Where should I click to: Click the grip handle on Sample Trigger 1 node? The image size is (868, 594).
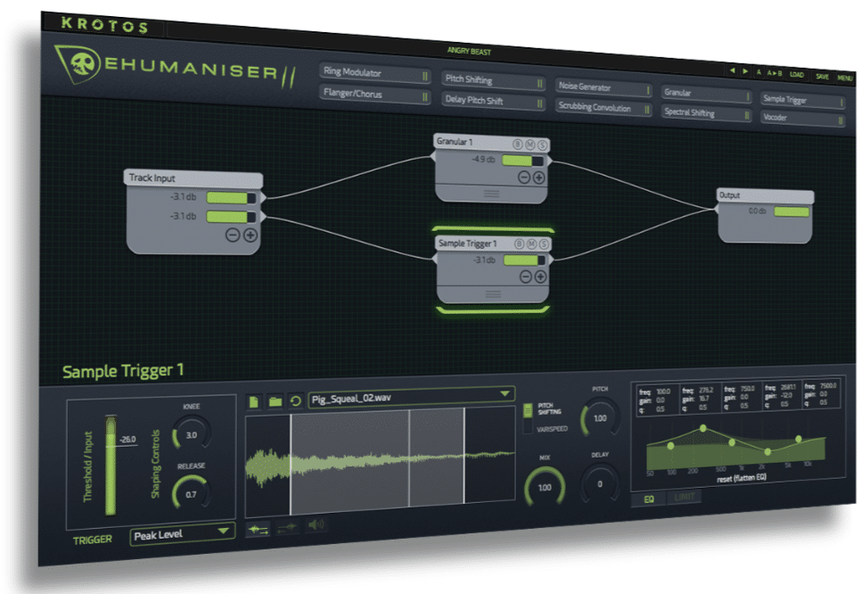coord(493,293)
